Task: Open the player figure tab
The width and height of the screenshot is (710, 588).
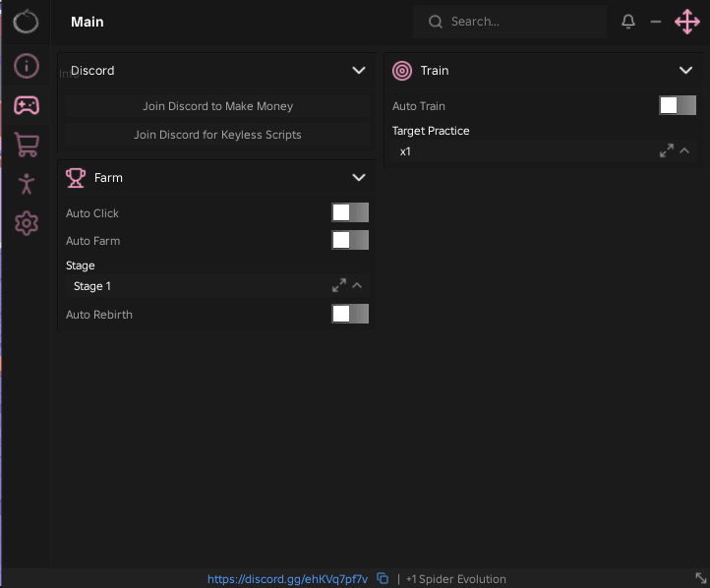Action: 27,184
